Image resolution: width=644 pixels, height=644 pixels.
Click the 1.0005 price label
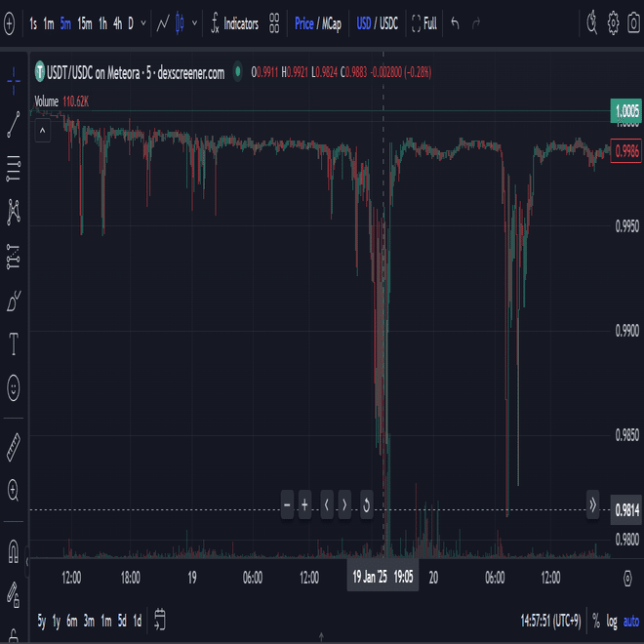pos(626,111)
